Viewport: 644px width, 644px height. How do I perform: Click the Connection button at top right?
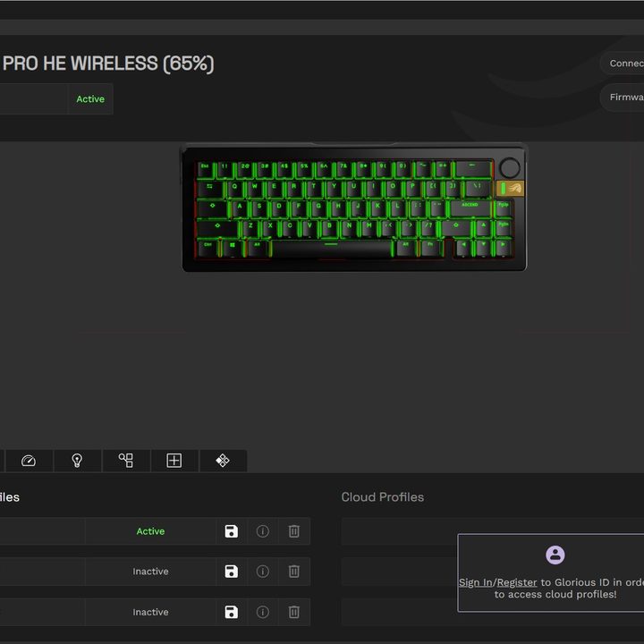623,64
